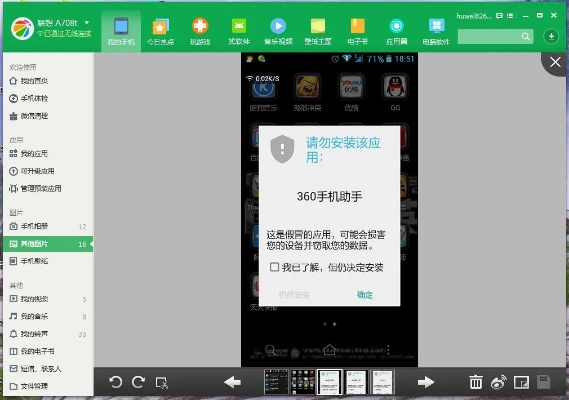The width and height of the screenshot is (569, 400).
Task: Open the 应用圈 tab
Action: (396, 32)
